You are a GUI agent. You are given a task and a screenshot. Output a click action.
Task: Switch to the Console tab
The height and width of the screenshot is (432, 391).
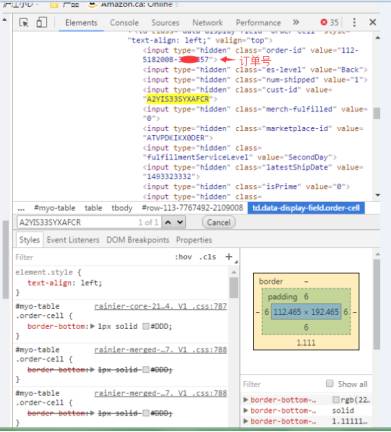[x=124, y=23]
